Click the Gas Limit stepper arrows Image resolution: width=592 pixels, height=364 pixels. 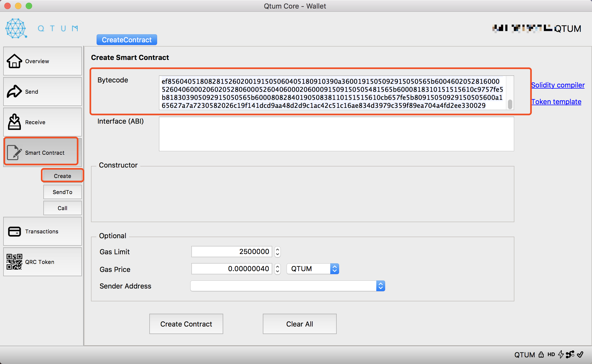click(x=278, y=252)
